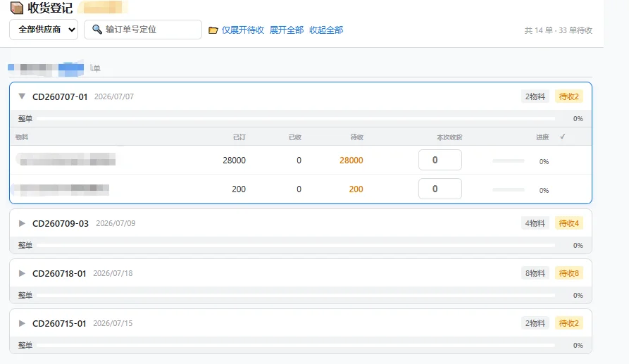The height and width of the screenshot is (364, 629).
Task: Select order number text CD260707-01
Action: [x=60, y=96]
